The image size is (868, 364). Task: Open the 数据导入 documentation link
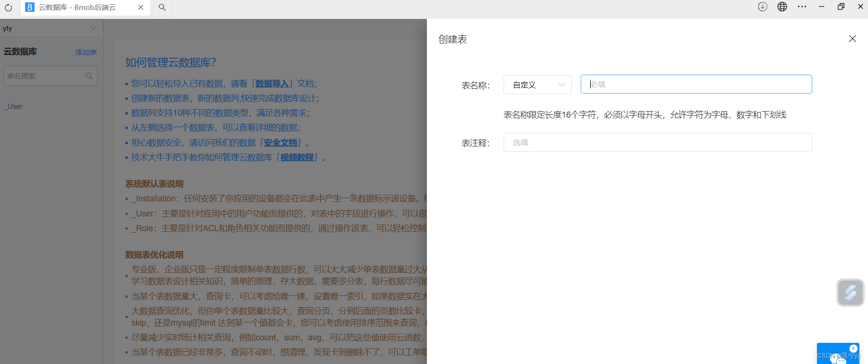272,84
